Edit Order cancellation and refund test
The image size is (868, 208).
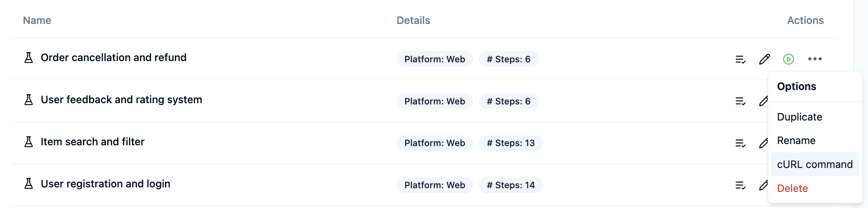(x=764, y=59)
